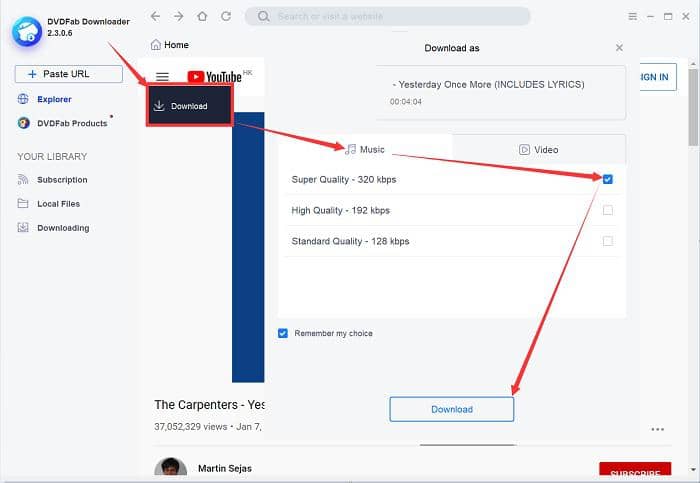Click the YouTube logo

click(215, 77)
